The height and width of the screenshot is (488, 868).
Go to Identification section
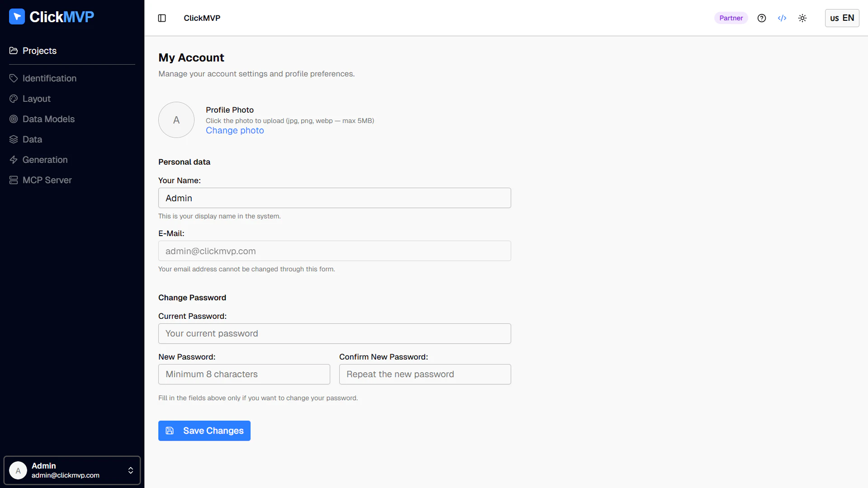coord(49,78)
